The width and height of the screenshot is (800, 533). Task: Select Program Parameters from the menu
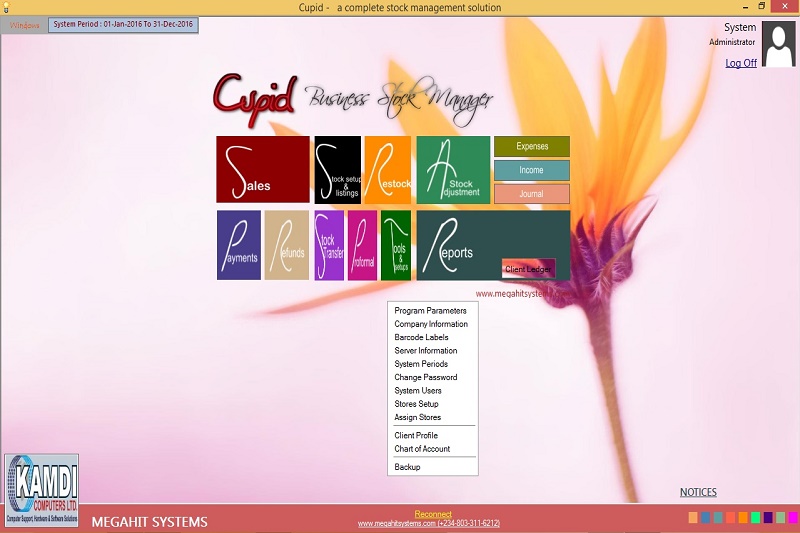[430, 311]
